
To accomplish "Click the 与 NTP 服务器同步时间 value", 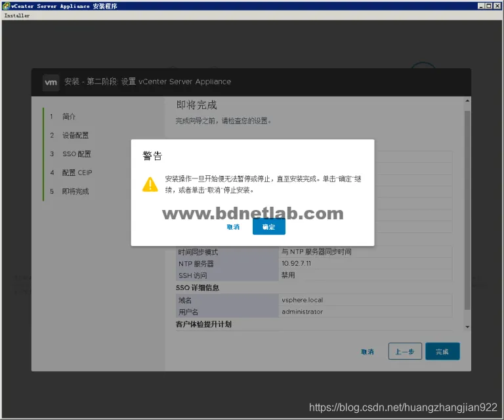I will pyautogui.click(x=316, y=251).
